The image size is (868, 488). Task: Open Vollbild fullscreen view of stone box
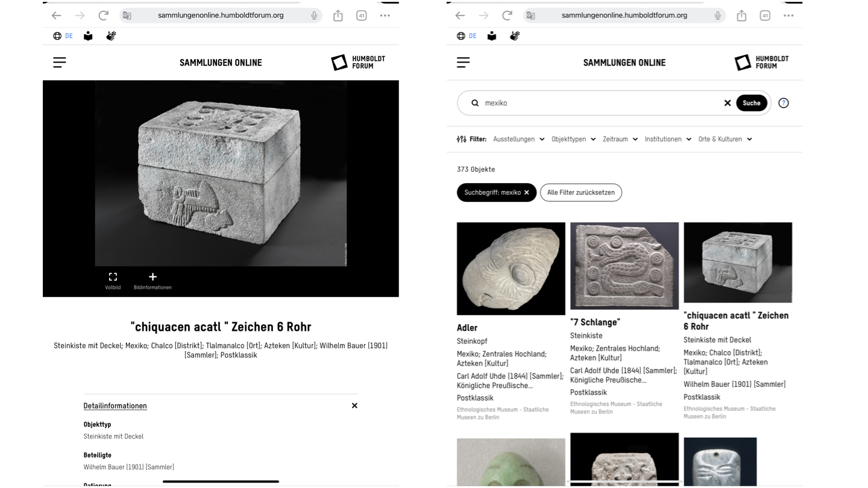[x=113, y=280]
